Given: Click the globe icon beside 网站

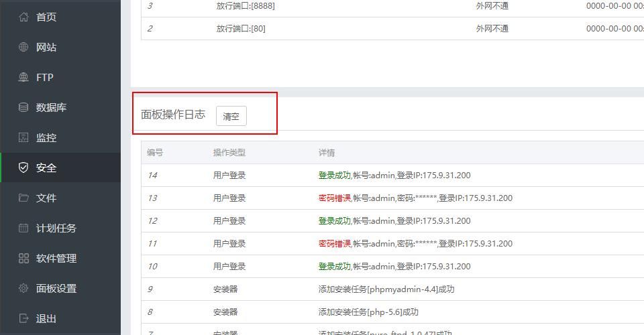Looking at the screenshot, I should coord(23,47).
